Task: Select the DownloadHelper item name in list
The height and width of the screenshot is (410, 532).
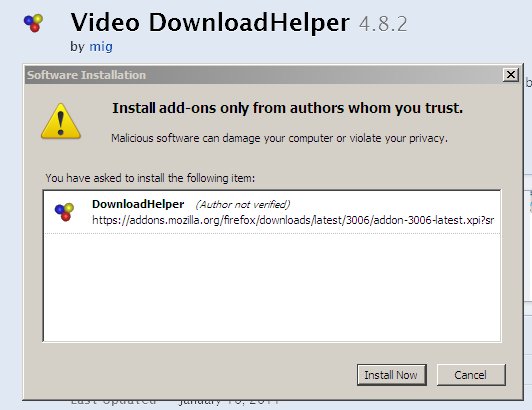Action: 138,204
